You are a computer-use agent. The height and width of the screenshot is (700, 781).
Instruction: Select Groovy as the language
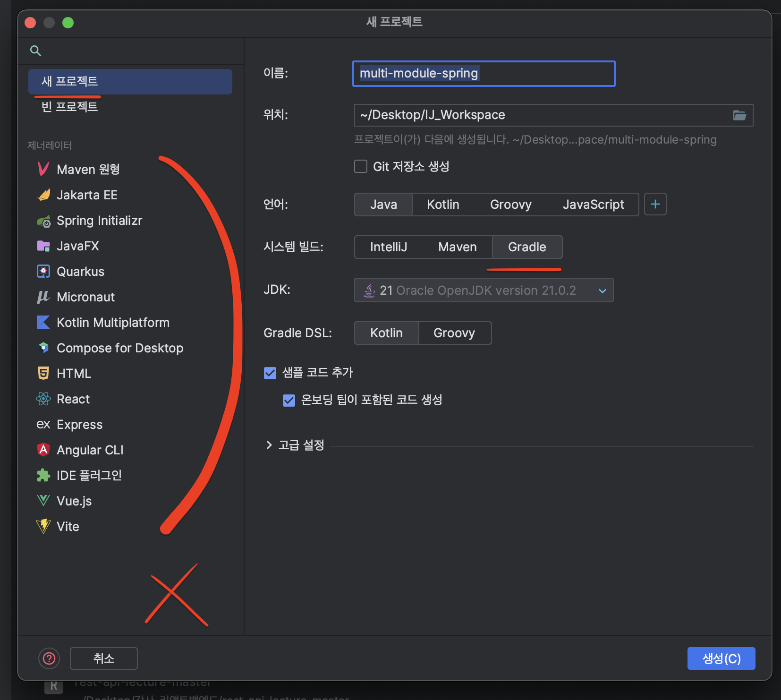(511, 205)
